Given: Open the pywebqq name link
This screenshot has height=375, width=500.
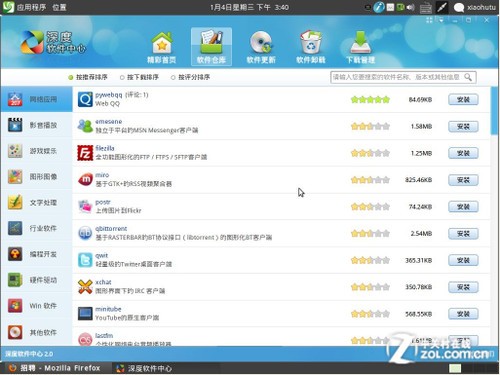Looking at the screenshot, I should (109, 95).
